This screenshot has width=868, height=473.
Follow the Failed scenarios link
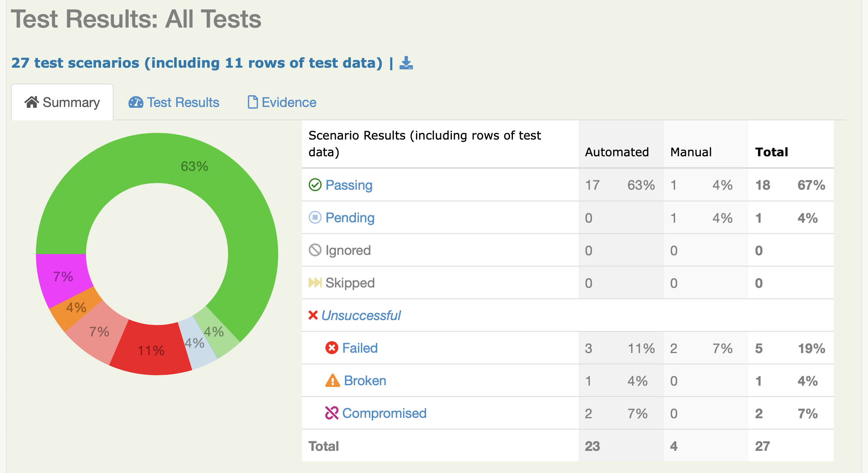[360, 348]
